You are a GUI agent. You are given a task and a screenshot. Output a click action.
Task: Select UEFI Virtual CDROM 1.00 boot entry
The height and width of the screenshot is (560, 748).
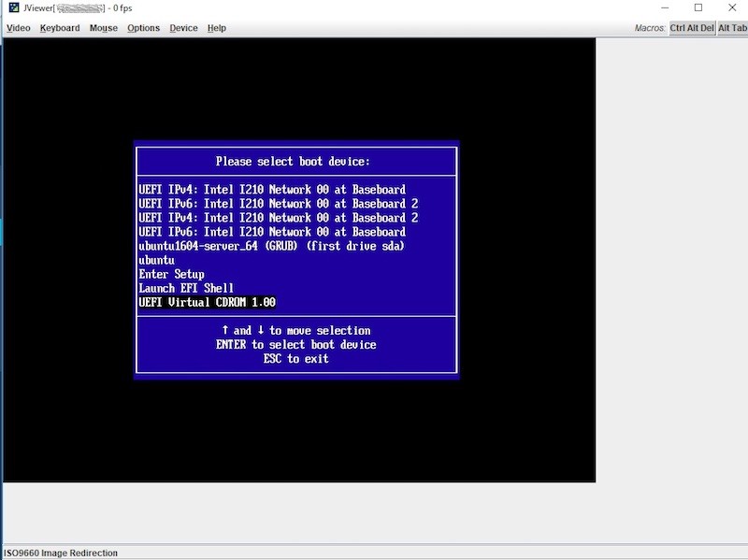pyautogui.click(x=209, y=301)
